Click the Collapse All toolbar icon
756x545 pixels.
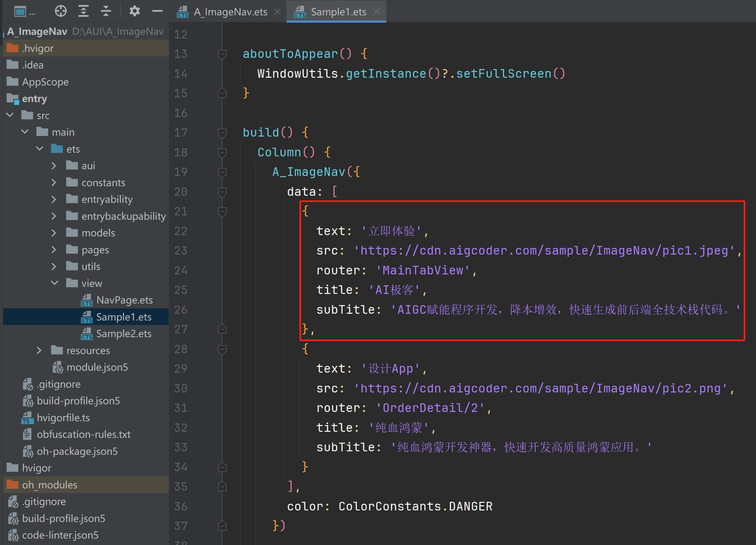[106, 11]
